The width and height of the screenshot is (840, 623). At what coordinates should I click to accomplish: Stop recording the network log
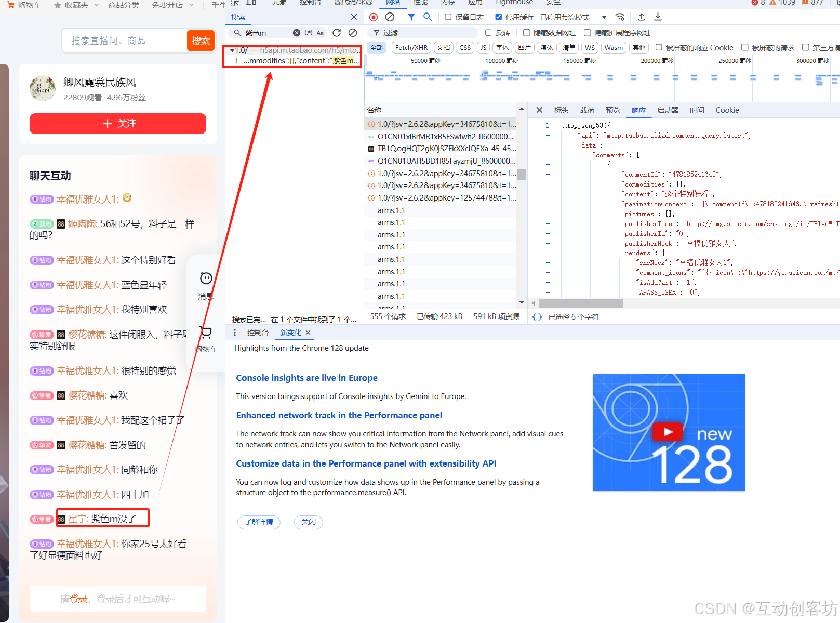pos(374,17)
